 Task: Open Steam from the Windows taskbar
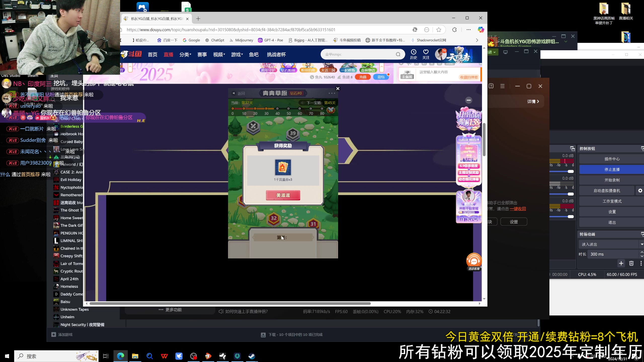[252, 356]
